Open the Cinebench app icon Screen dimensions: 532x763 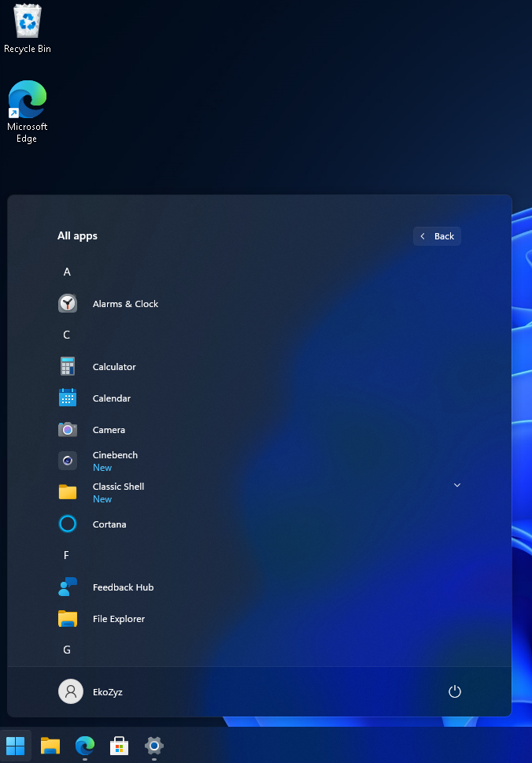pyautogui.click(x=68, y=461)
